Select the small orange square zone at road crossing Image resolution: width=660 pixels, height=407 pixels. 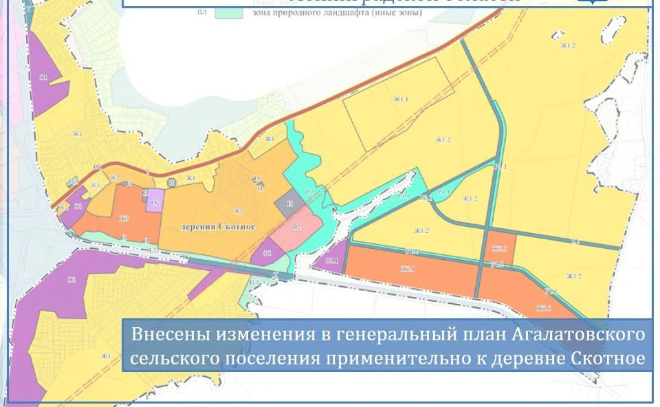[500, 248]
